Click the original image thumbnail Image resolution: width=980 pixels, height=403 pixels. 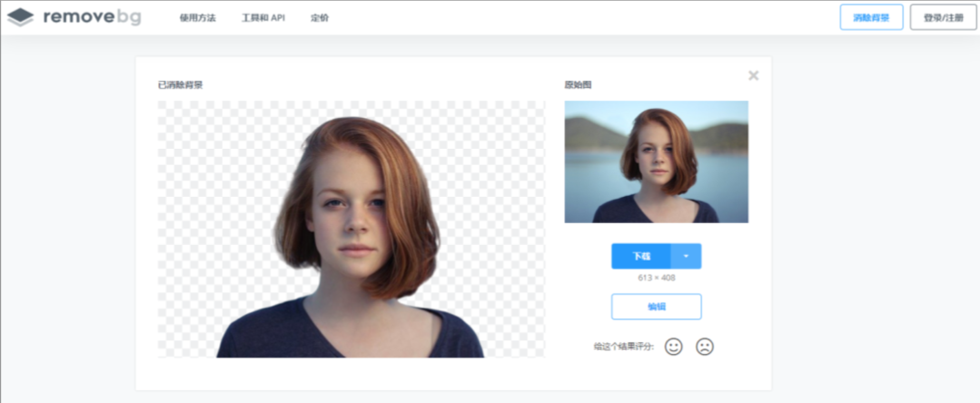(x=656, y=162)
